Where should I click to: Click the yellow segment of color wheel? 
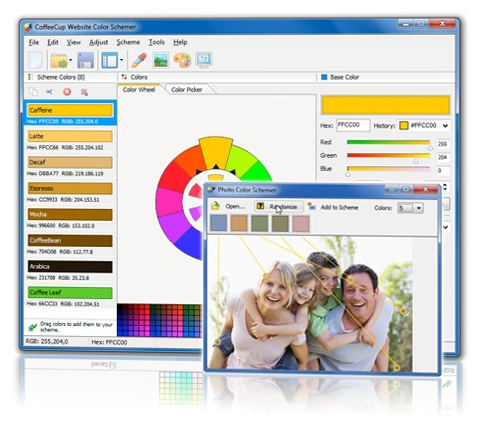click(216, 151)
